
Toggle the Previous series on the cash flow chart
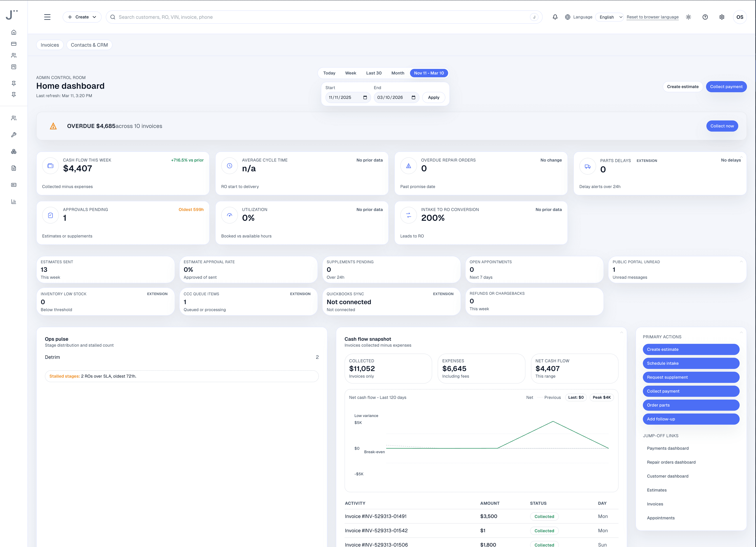552,397
